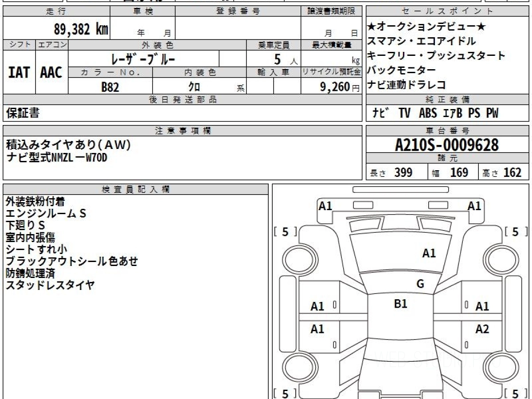Click the 車検 inspection header
The height and width of the screenshot is (399, 532).
point(143,12)
